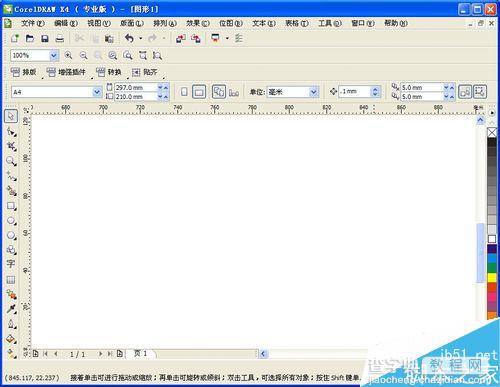
Task: Click the 210.0 mm page height field
Action: tap(135, 97)
